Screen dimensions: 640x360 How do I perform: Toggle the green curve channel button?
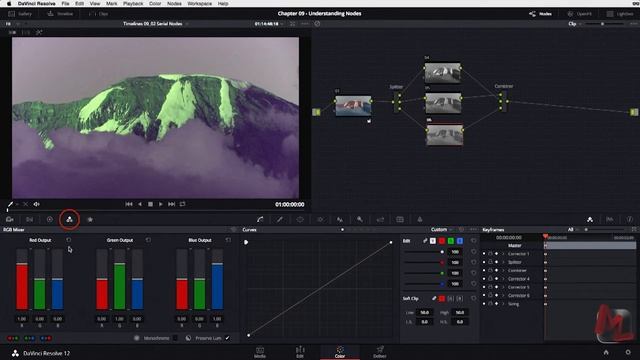(x=451, y=241)
